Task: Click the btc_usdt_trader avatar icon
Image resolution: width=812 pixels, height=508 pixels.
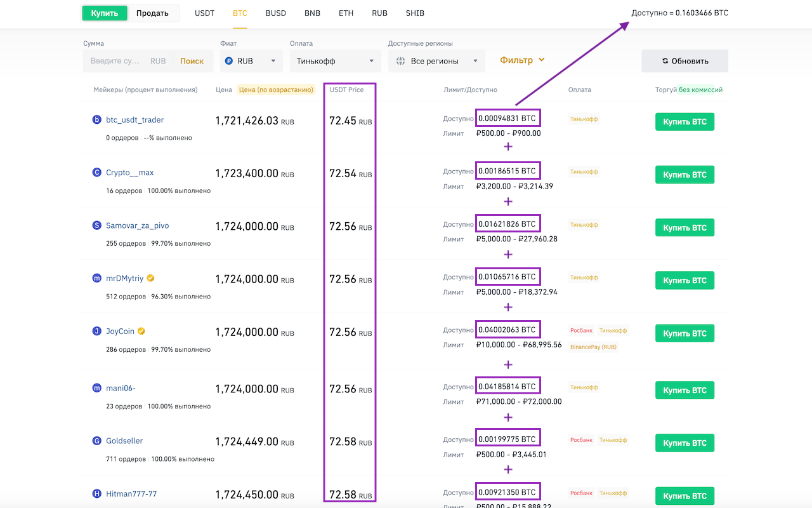Action: click(x=97, y=119)
